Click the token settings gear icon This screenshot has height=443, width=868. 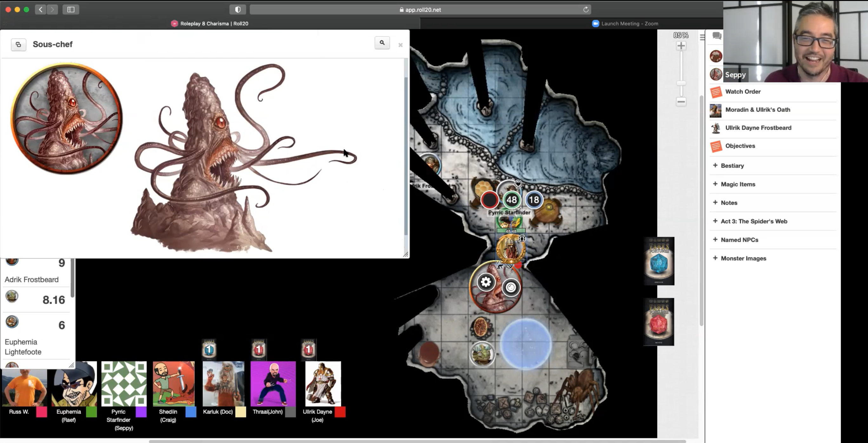(486, 282)
